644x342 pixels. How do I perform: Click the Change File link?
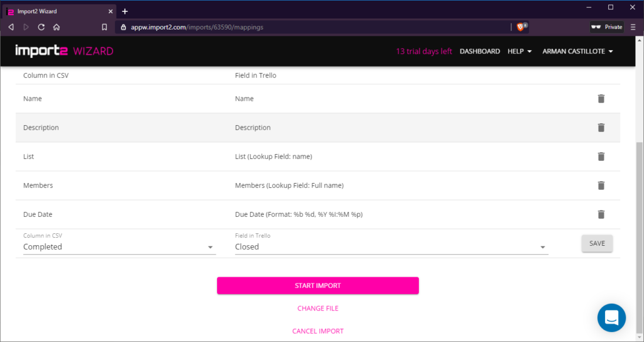pyautogui.click(x=318, y=309)
